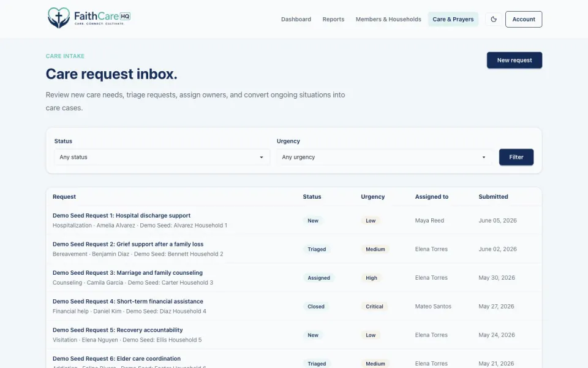Click the Assigned to column header
The image size is (588, 368).
pos(432,197)
